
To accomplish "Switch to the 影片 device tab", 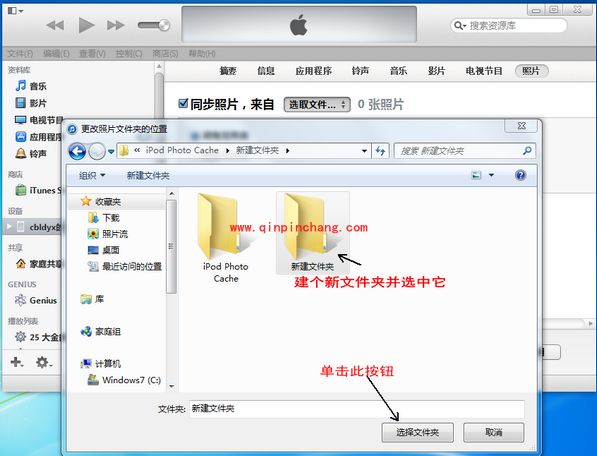I will pos(436,71).
